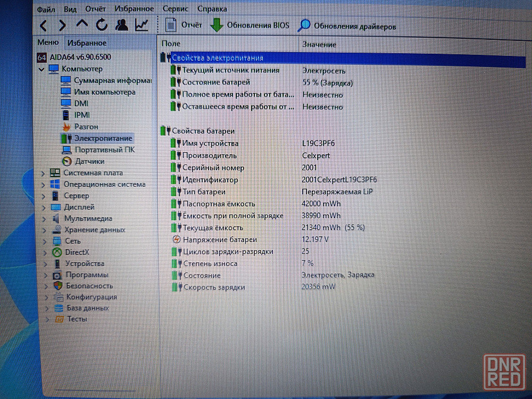Open the Справка menu

[212, 9]
